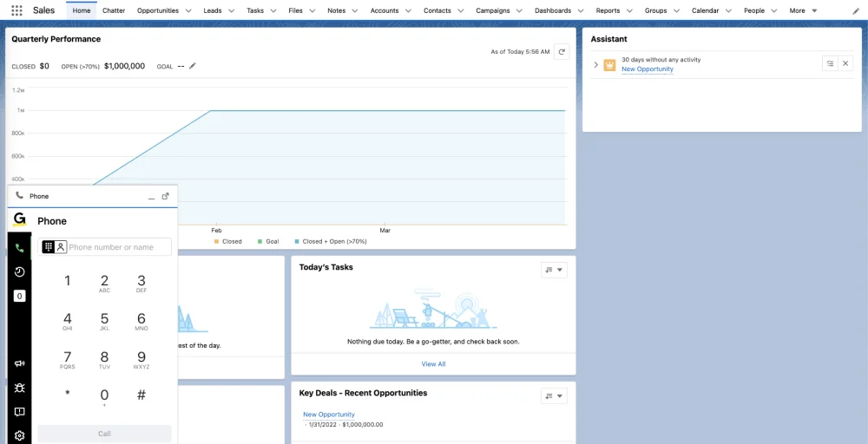Click the G logo in the Phone panel

[x=19, y=220]
